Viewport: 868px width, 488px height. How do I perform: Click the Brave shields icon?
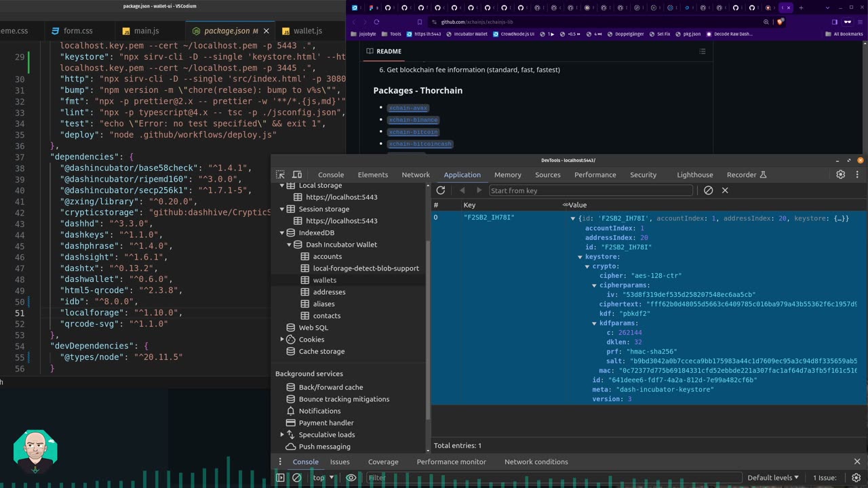click(x=780, y=22)
